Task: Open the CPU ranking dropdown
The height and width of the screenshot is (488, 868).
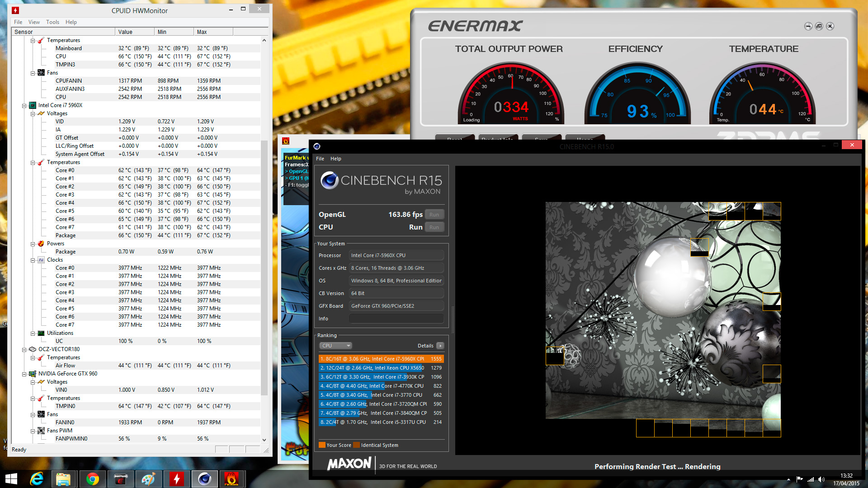Action: (335, 346)
